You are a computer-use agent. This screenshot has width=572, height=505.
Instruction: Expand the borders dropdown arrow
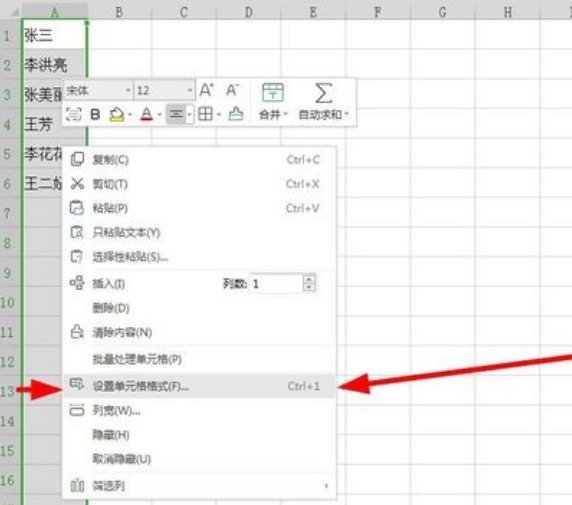point(219,115)
